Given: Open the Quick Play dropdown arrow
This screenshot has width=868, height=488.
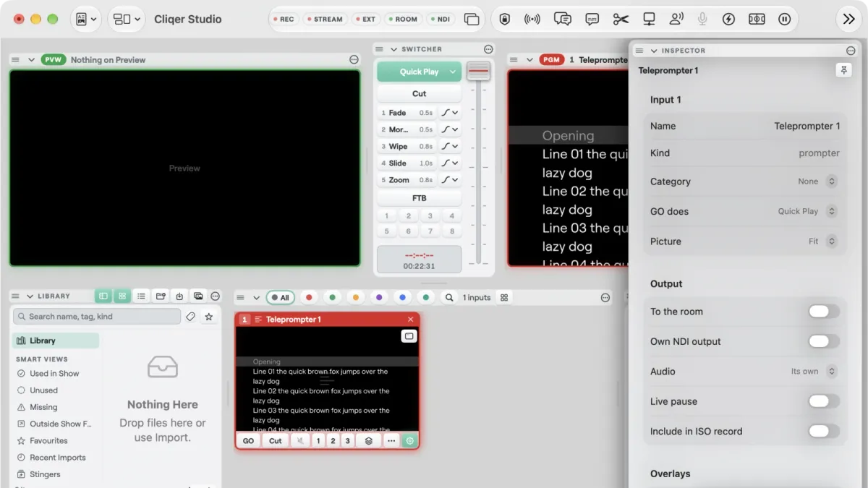Looking at the screenshot, I should click(454, 72).
